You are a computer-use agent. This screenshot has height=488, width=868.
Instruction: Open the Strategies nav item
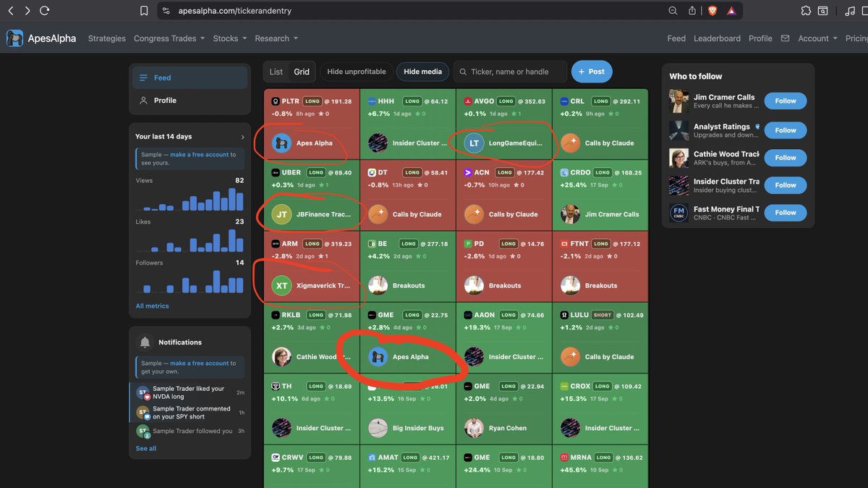(x=107, y=38)
